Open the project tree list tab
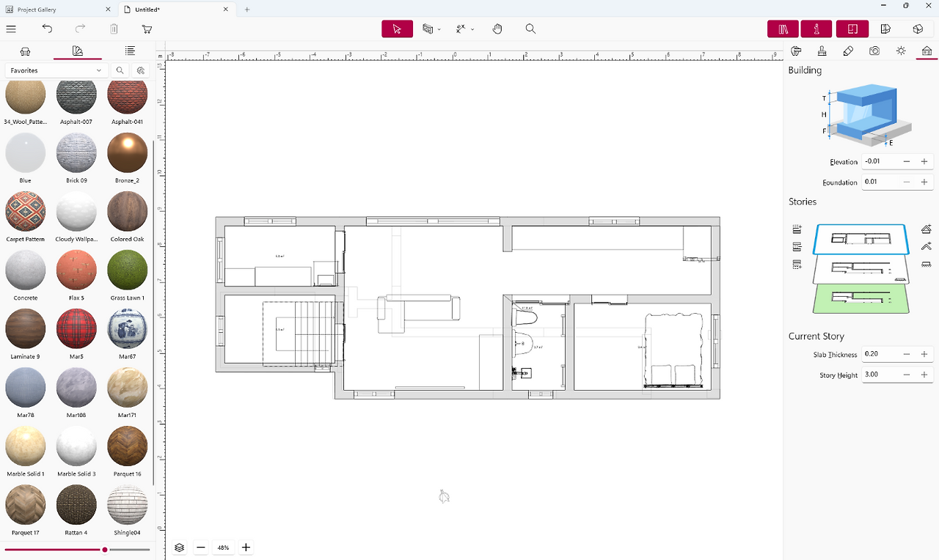The height and width of the screenshot is (560, 939). coord(130,51)
